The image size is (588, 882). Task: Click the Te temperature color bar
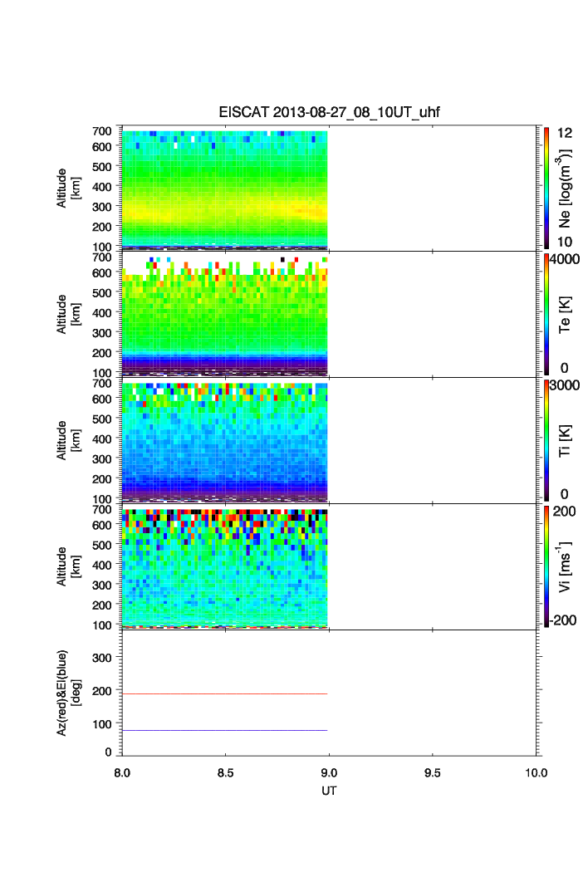click(545, 314)
